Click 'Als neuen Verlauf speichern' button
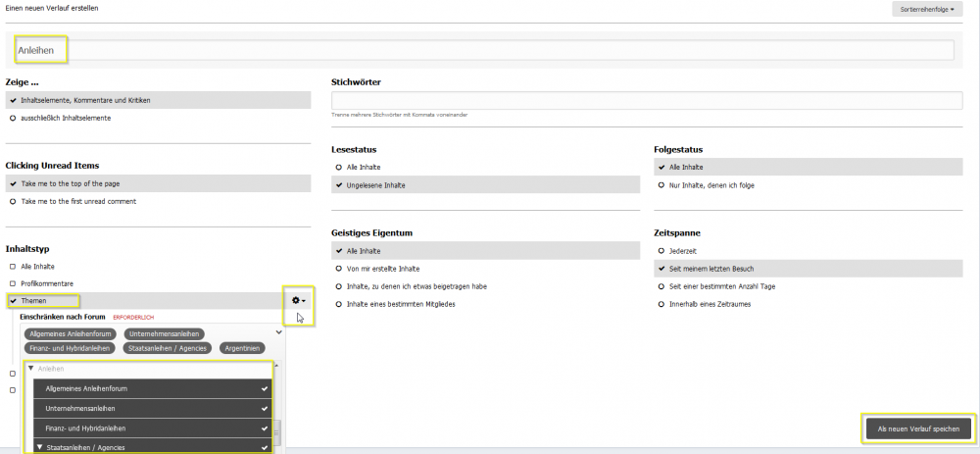 pyautogui.click(x=919, y=429)
